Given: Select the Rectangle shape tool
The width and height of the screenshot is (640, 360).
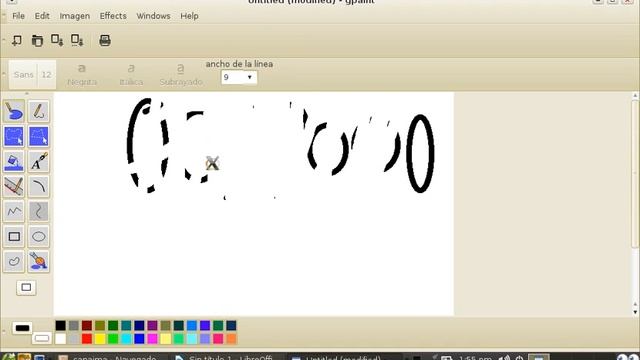Looking at the screenshot, I should (14, 236).
